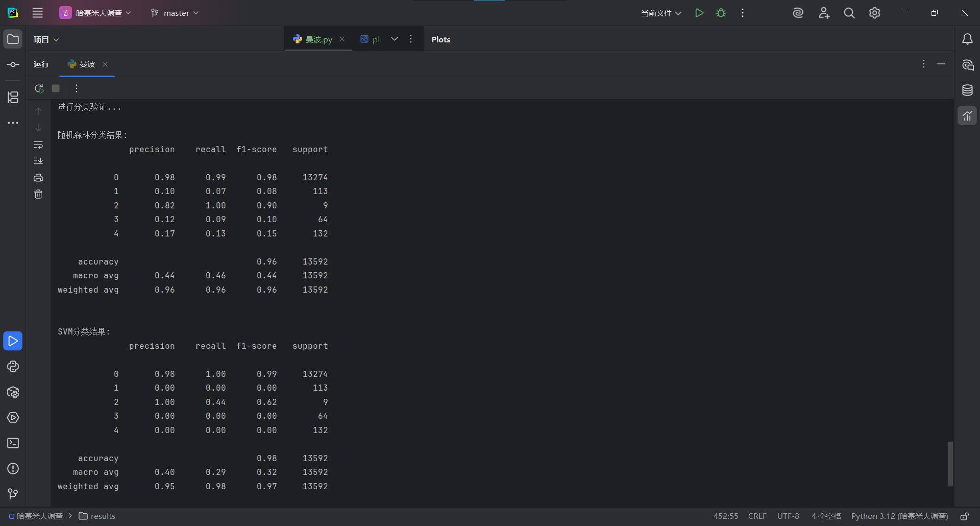Click the 运行 tool window label

pos(41,64)
